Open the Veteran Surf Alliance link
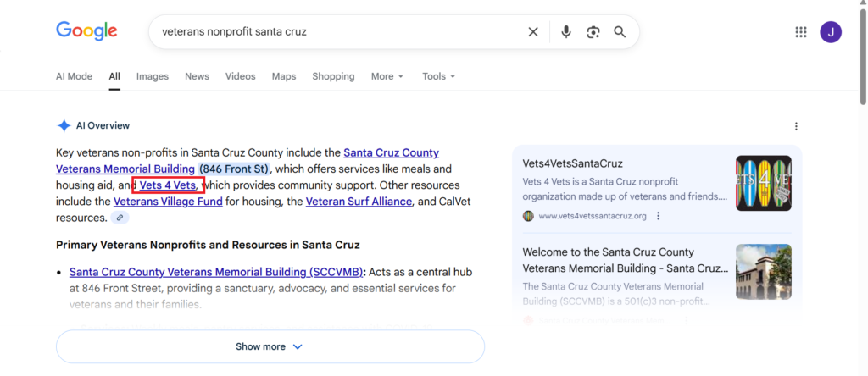 click(359, 202)
